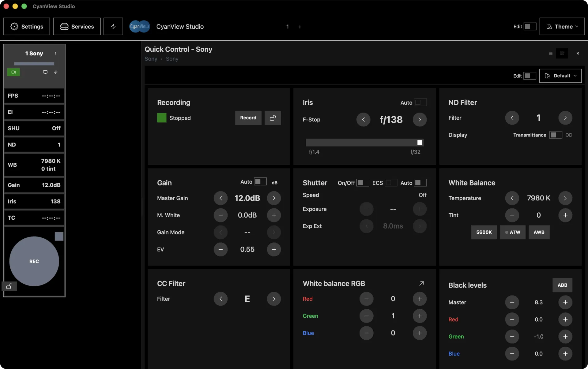Open the lightning bolt actions button in top bar

[113, 27]
